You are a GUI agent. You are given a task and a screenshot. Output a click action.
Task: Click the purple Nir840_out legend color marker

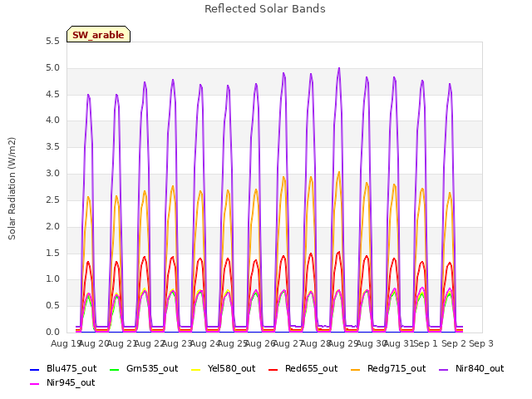(x=443, y=369)
